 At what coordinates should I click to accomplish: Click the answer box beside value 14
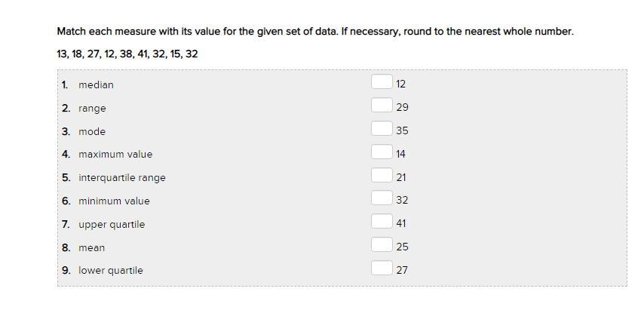[382, 152]
